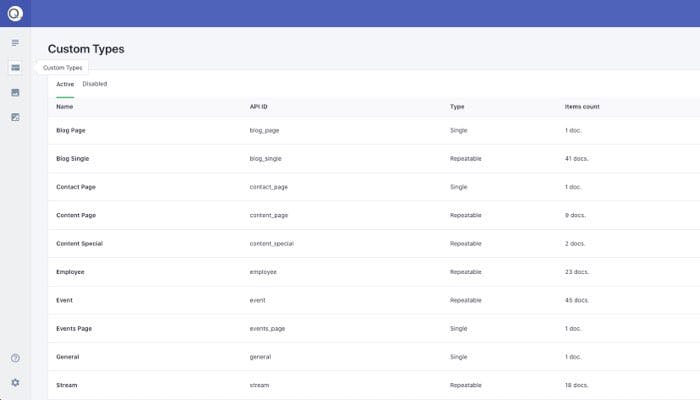Click the content_special API ID
700x400 pixels.
[272, 243]
